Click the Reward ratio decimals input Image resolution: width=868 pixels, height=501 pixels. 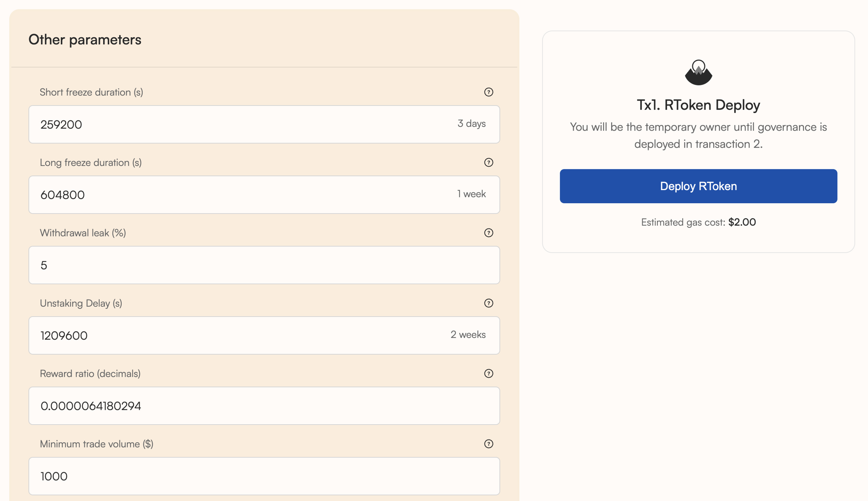[x=264, y=406]
